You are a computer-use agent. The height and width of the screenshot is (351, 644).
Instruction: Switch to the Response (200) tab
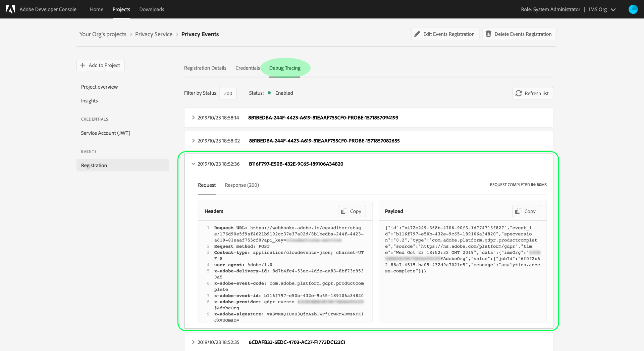(x=242, y=185)
